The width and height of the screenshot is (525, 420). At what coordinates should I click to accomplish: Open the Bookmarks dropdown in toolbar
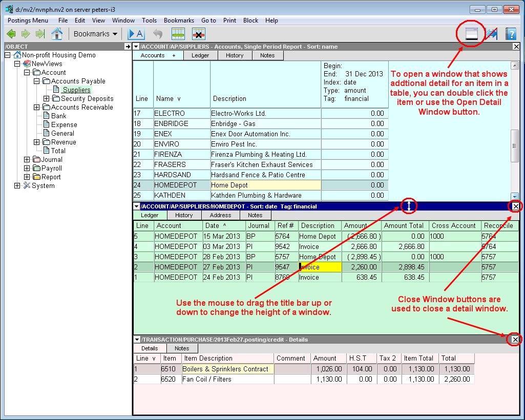pyautogui.click(x=95, y=34)
